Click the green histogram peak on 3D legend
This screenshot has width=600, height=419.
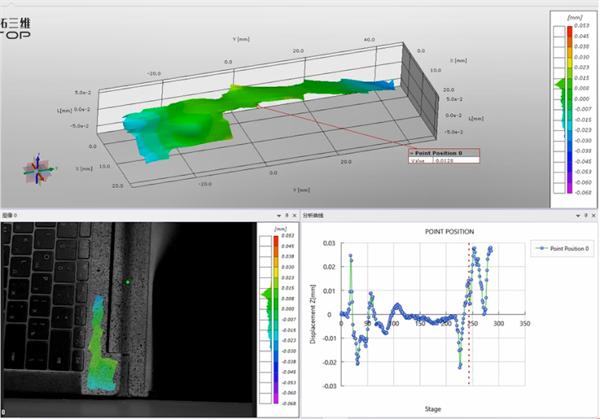(x=560, y=84)
